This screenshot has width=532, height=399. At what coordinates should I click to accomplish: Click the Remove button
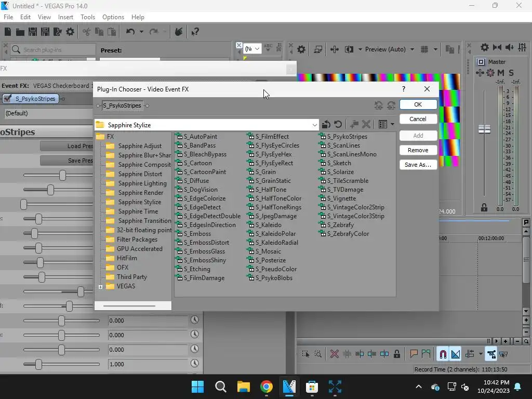[418, 150]
